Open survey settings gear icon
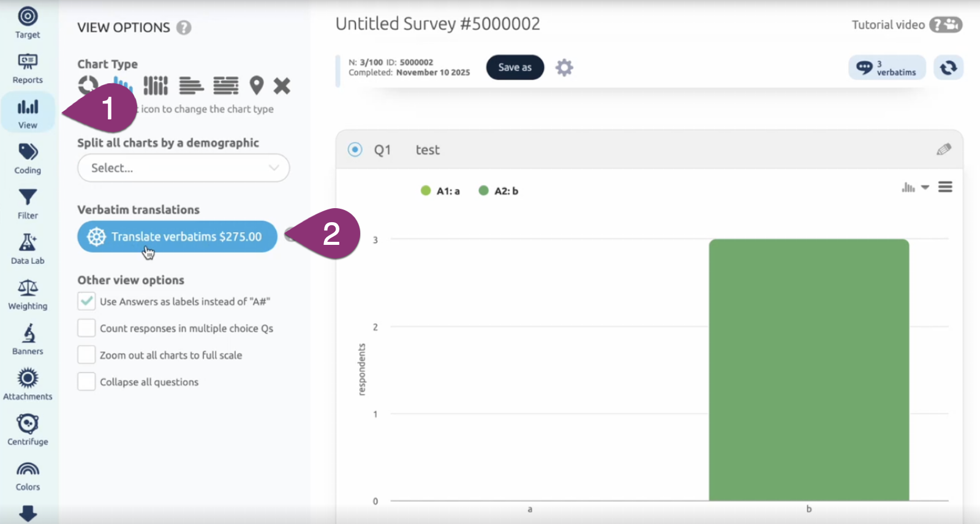Image resolution: width=980 pixels, height=524 pixels. click(x=564, y=67)
